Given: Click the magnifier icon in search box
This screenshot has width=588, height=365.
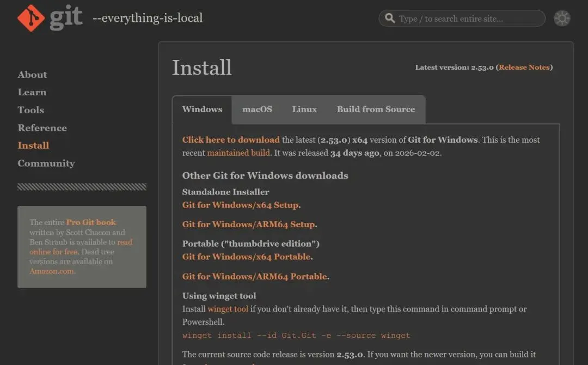Looking at the screenshot, I should click(390, 18).
